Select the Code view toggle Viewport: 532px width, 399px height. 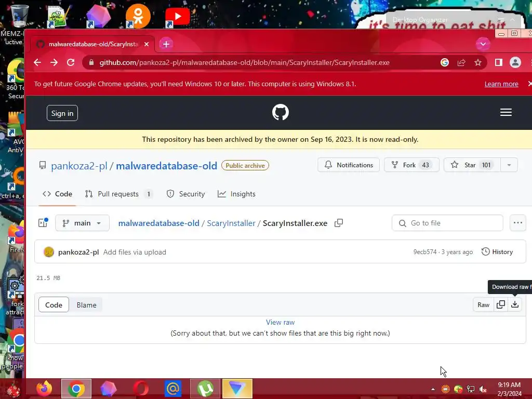pos(54,304)
